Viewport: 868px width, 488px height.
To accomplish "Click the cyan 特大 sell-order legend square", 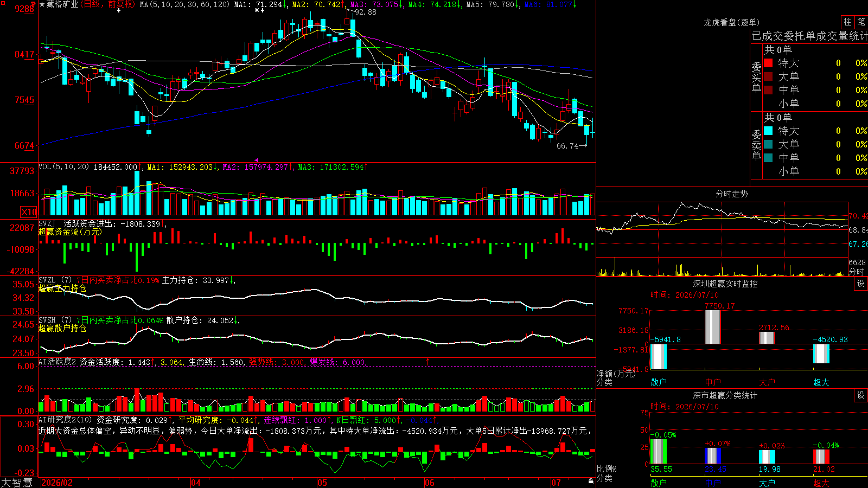I will 768,131.
